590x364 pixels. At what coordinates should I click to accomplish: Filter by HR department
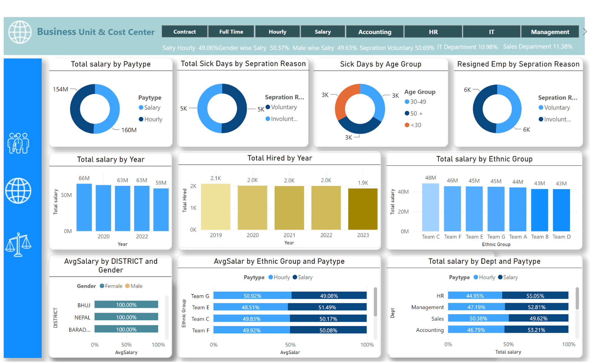click(x=433, y=32)
